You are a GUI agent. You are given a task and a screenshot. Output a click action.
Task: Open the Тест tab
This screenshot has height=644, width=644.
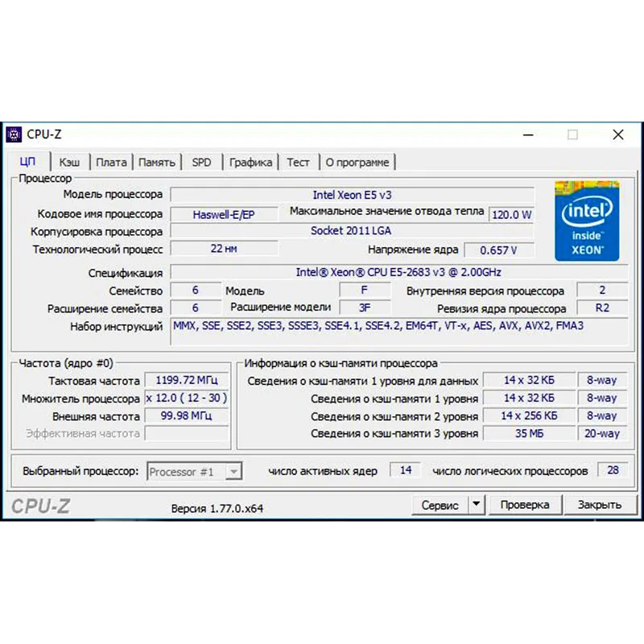click(298, 162)
